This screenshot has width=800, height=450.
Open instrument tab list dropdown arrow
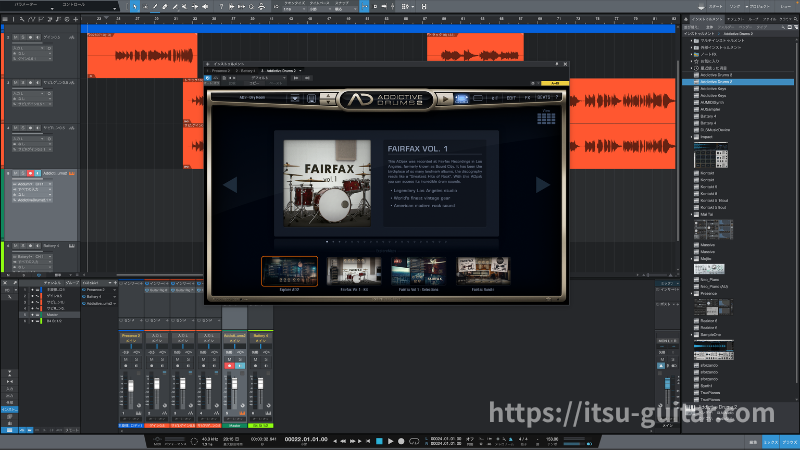click(301, 70)
